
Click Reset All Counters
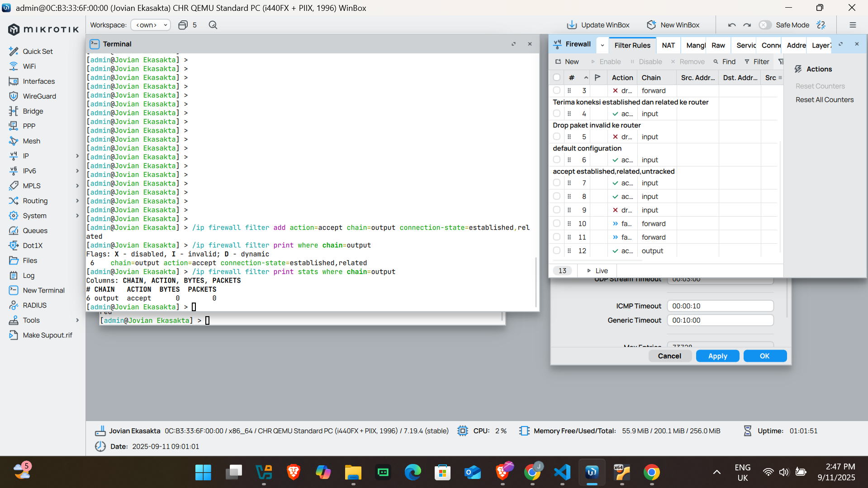point(825,99)
